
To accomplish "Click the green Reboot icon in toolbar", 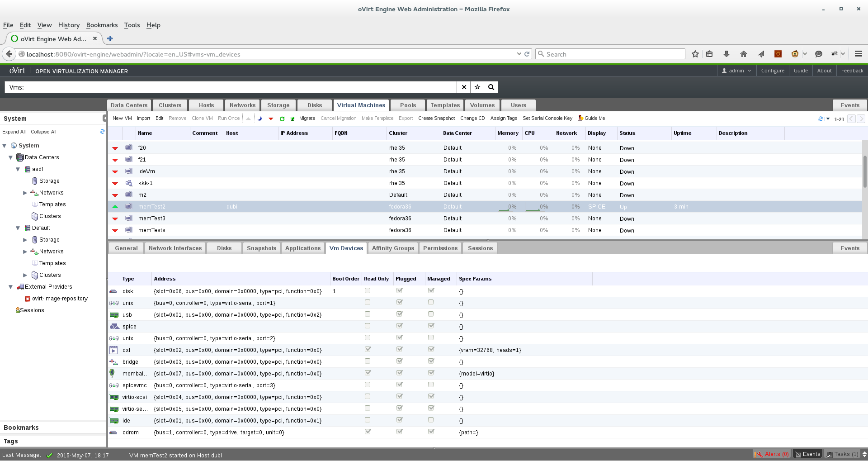I will point(282,119).
